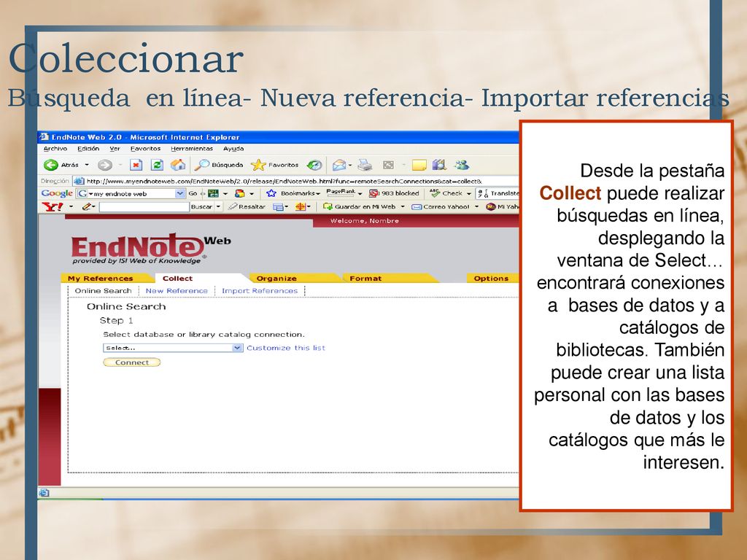Open the Import References link
747x560 pixels.
260,290
